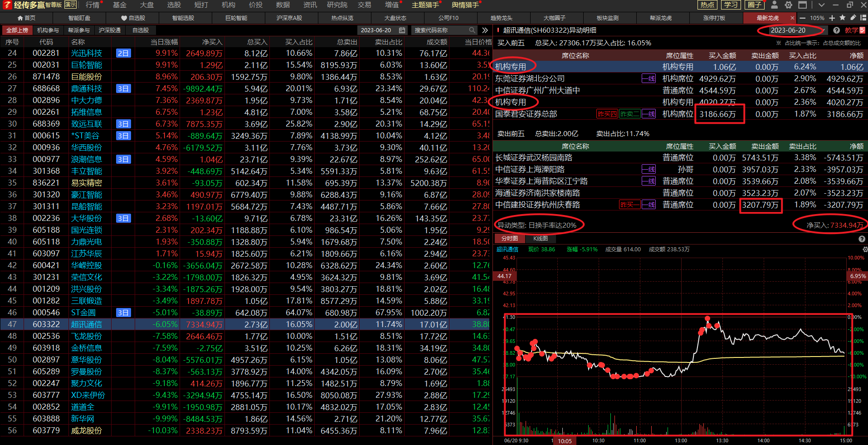Image resolution: width=868 pixels, height=445 pixels.
Task: Click the 3日 badge of 鼎通科技
Action: tap(123, 88)
